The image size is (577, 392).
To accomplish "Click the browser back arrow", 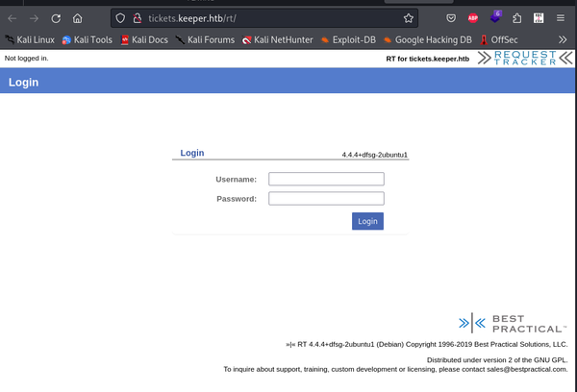I will click(13, 17).
